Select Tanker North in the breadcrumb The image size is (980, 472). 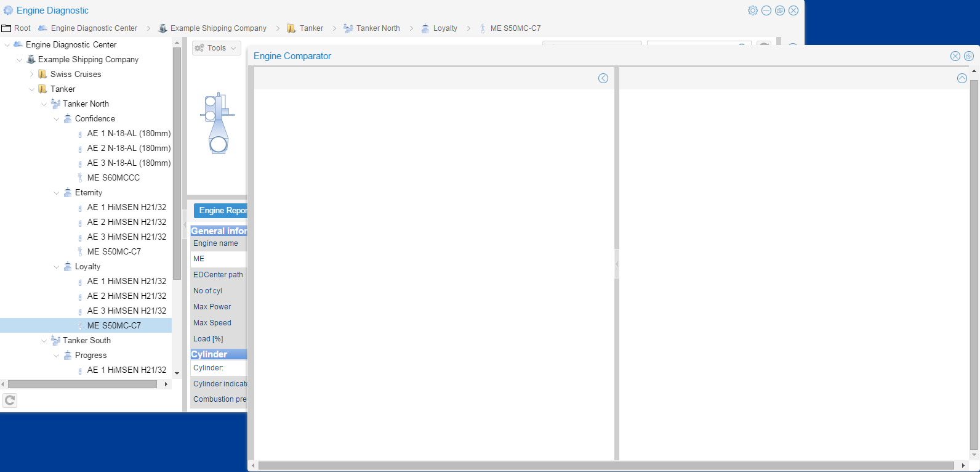(x=377, y=28)
